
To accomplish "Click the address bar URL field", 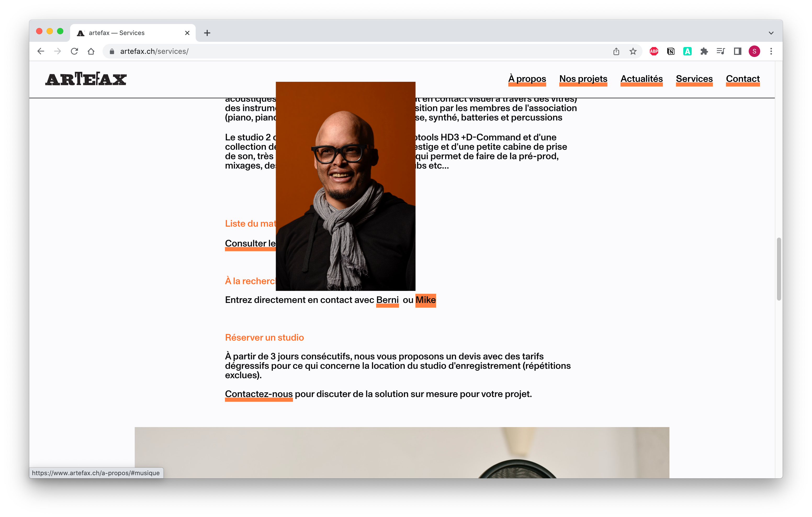I will pos(337,51).
